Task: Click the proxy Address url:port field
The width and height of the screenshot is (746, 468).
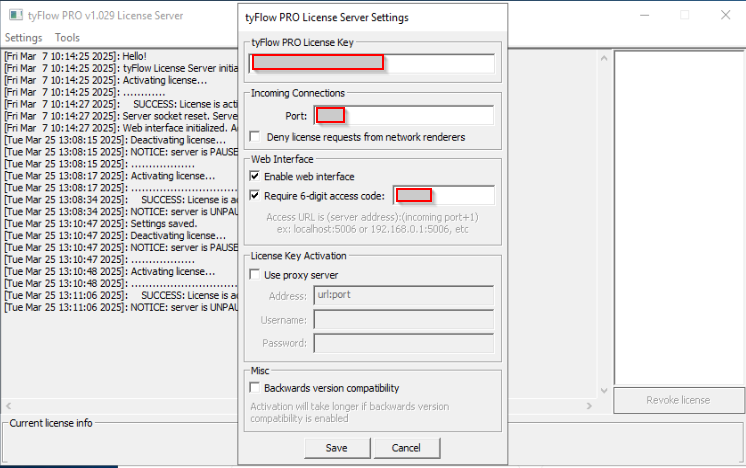Action: coord(403,296)
